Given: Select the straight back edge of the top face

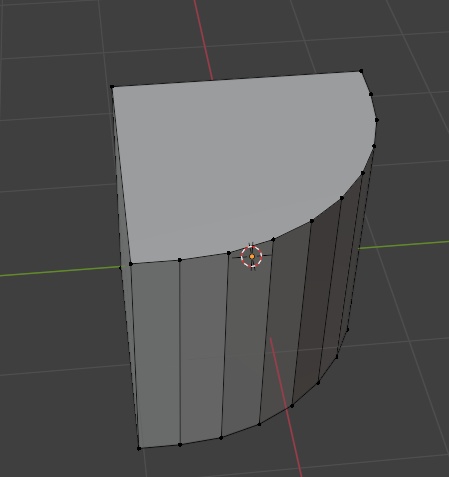Looking at the screenshot, I should coord(236,79).
